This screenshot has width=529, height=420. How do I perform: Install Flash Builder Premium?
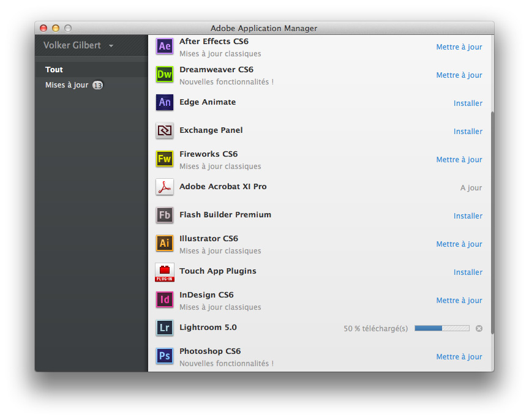coord(468,216)
